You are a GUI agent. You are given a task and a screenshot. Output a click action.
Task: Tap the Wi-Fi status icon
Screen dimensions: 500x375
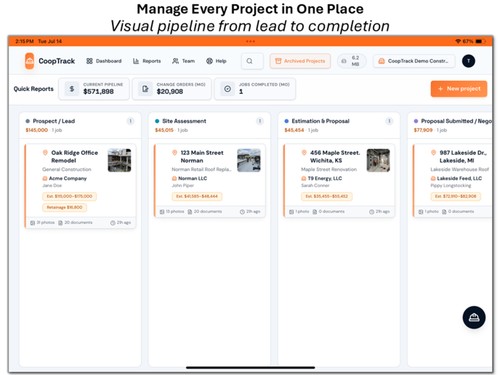point(458,41)
